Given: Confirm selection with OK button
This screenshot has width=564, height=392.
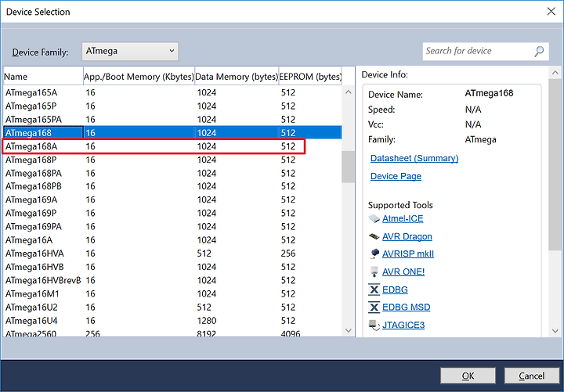Looking at the screenshot, I should 468,376.
